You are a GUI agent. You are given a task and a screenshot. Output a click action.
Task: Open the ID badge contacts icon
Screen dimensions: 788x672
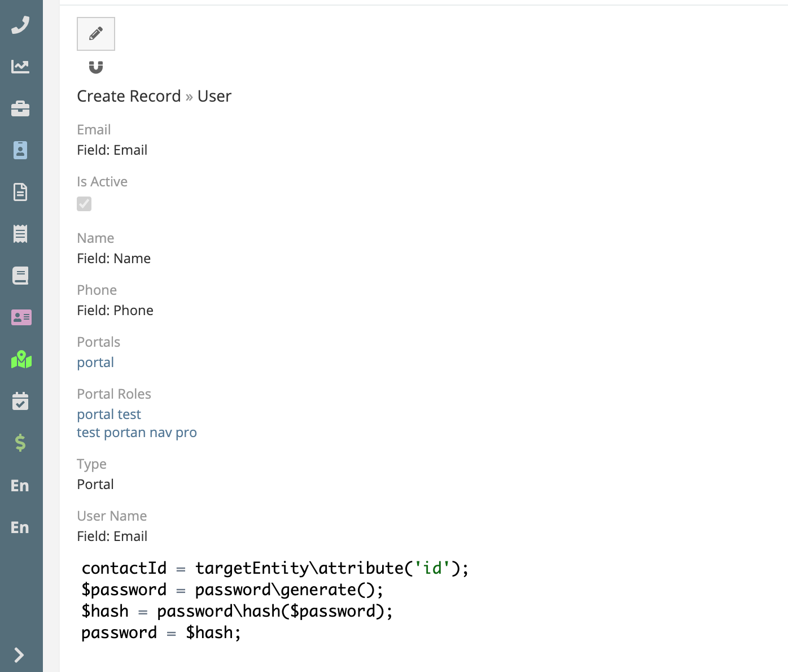(x=20, y=150)
